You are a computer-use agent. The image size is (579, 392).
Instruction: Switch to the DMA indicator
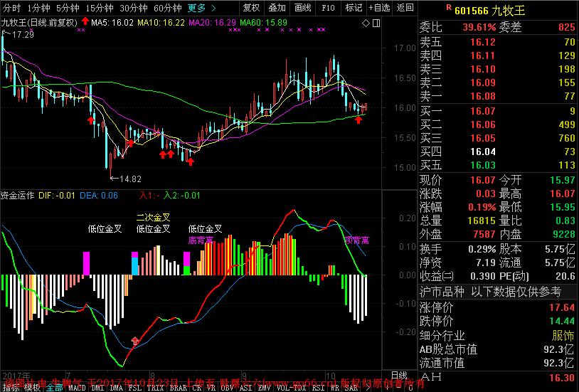click(x=117, y=388)
